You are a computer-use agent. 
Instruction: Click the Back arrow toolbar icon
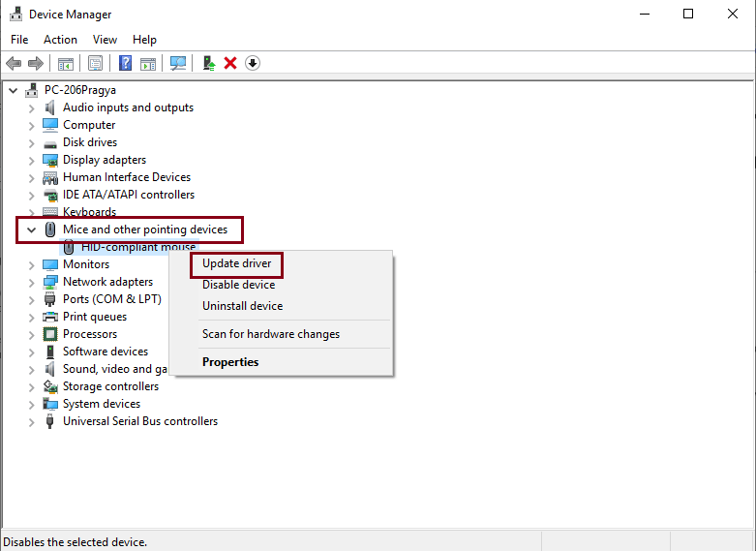coord(14,63)
